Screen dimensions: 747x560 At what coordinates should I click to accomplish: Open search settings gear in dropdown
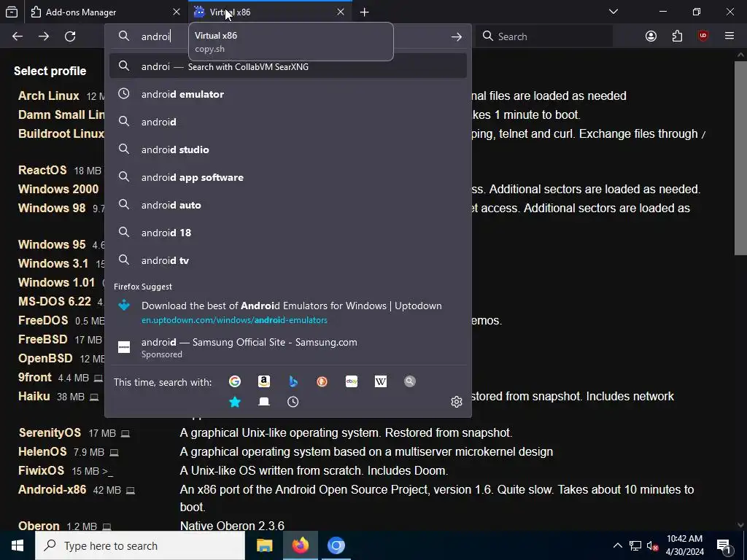point(457,402)
